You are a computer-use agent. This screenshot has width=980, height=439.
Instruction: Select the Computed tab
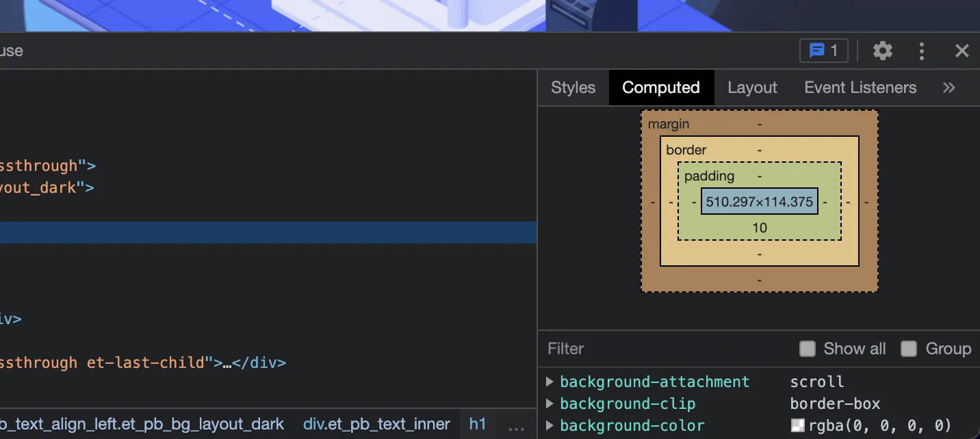point(660,88)
